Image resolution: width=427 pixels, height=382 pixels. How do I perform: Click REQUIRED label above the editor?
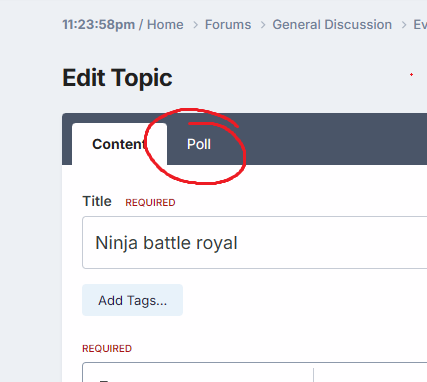(x=107, y=348)
